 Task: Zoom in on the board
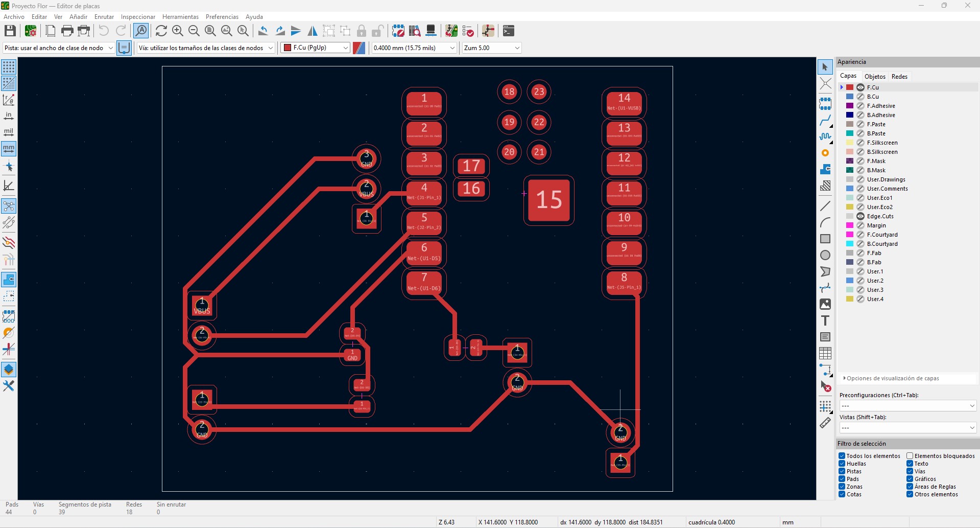click(x=177, y=31)
